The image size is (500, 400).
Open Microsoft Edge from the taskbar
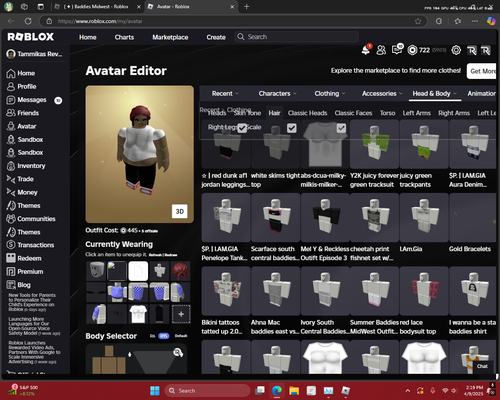[x=277, y=390]
